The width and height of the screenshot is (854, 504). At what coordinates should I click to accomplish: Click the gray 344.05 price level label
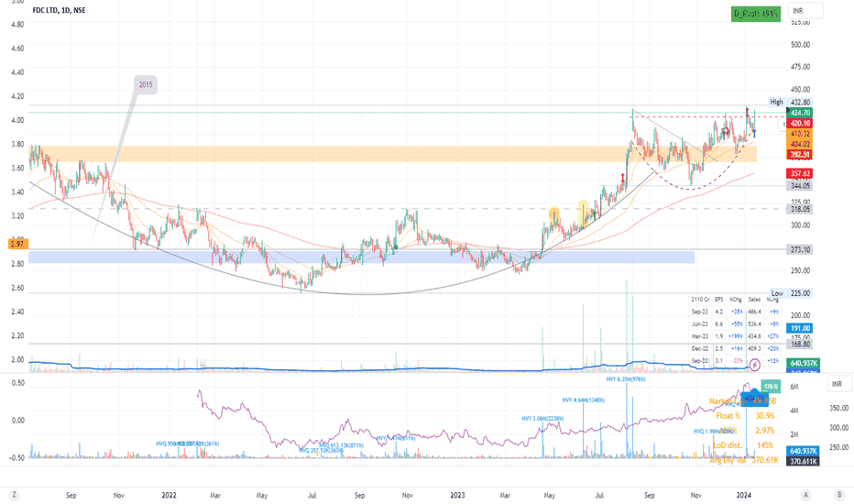tap(800, 186)
